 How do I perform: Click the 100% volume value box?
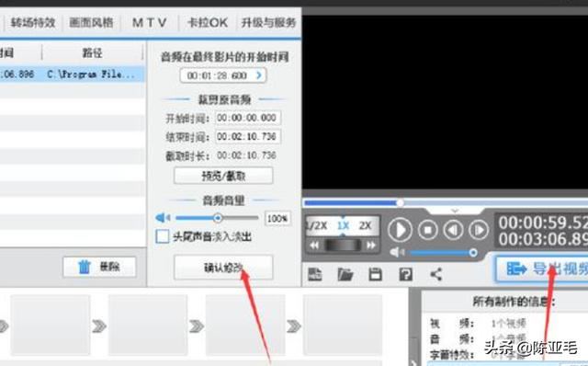click(277, 218)
